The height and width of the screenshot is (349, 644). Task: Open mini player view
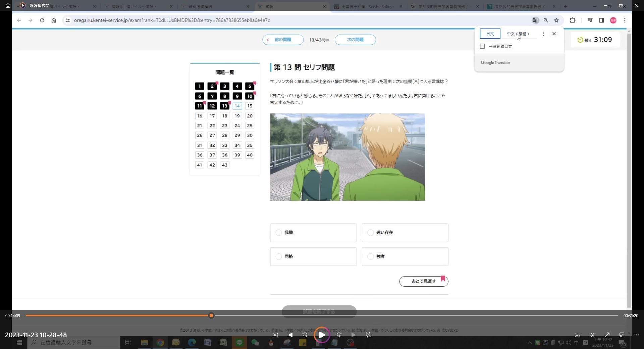[622, 335]
